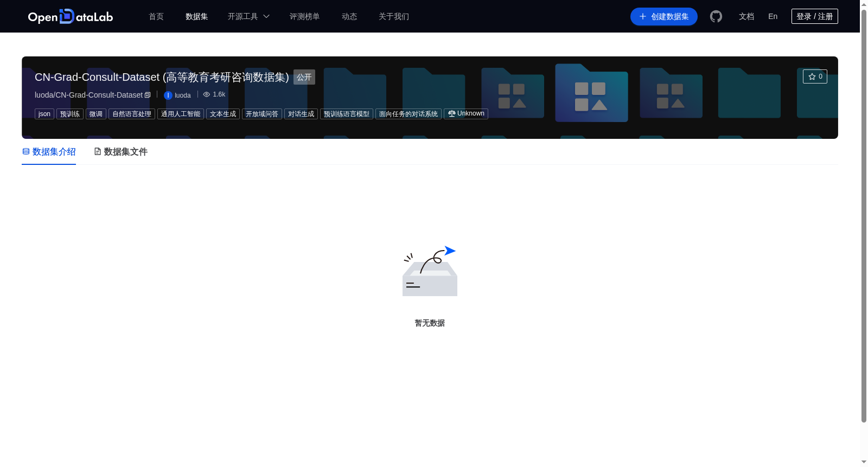Open 动态 in the navigation bar
Image resolution: width=868 pixels, height=467 pixels.
pyautogui.click(x=349, y=16)
